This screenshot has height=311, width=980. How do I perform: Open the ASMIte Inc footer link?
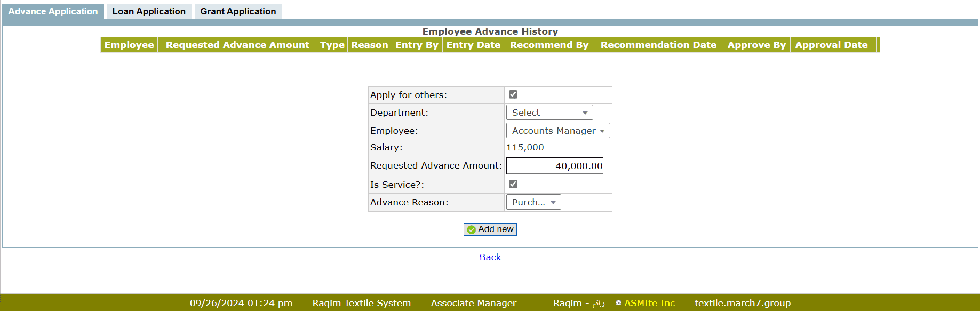pyautogui.click(x=649, y=303)
